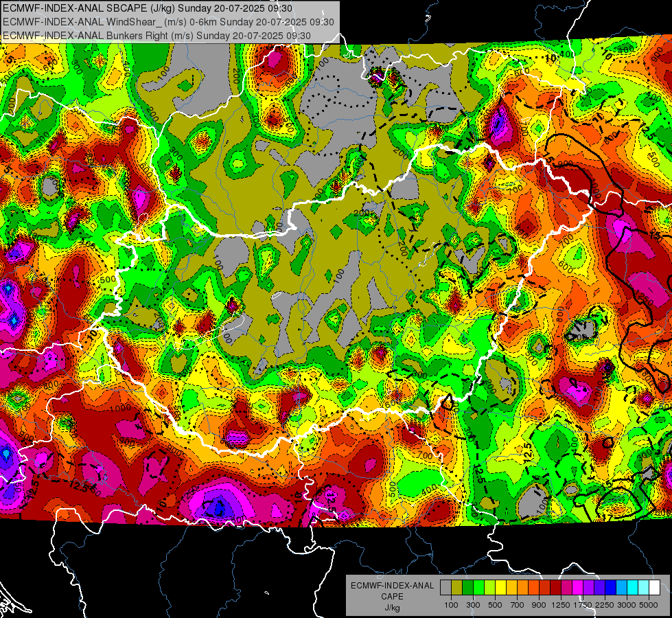
Task: Click the legend scale value 300
Action: click(473, 605)
